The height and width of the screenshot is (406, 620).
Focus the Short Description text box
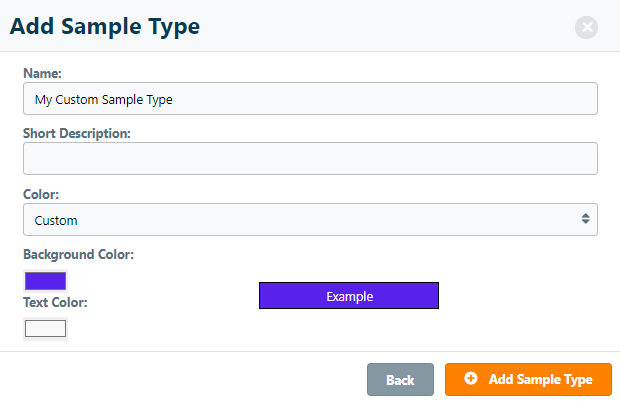tap(310, 158)
